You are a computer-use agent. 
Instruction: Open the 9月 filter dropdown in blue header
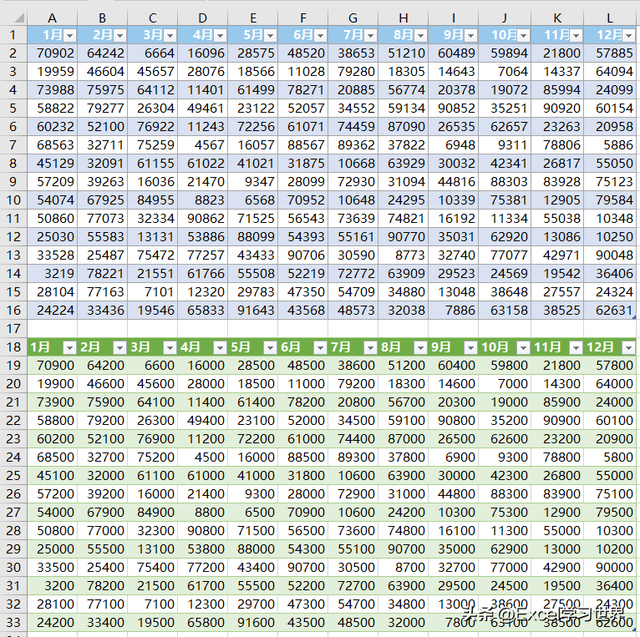coord(471,36)
